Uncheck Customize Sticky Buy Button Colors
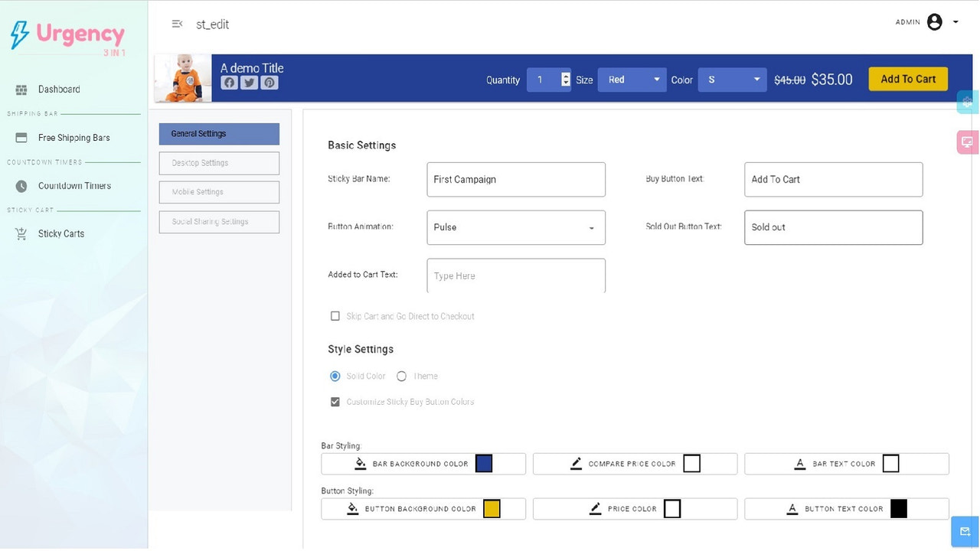Screen dimensions: 980x551 [335, 402]
